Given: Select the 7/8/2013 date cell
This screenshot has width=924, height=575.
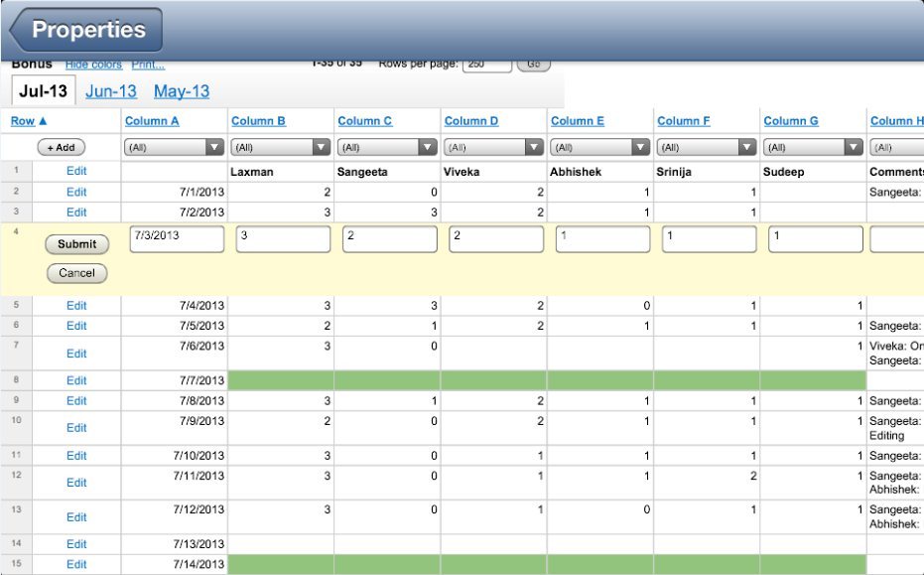Looking at the screenshot, I should coord(175,400).
